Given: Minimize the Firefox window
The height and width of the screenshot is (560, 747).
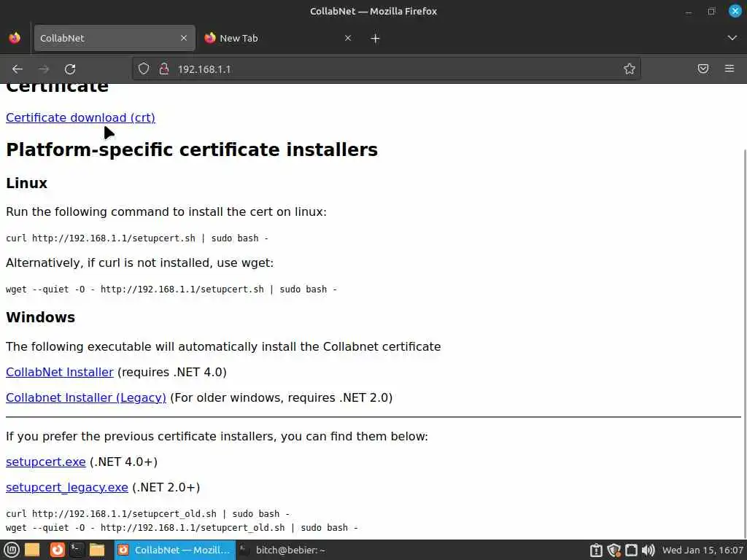Looking at the screenshot, I should coord(689,12).
